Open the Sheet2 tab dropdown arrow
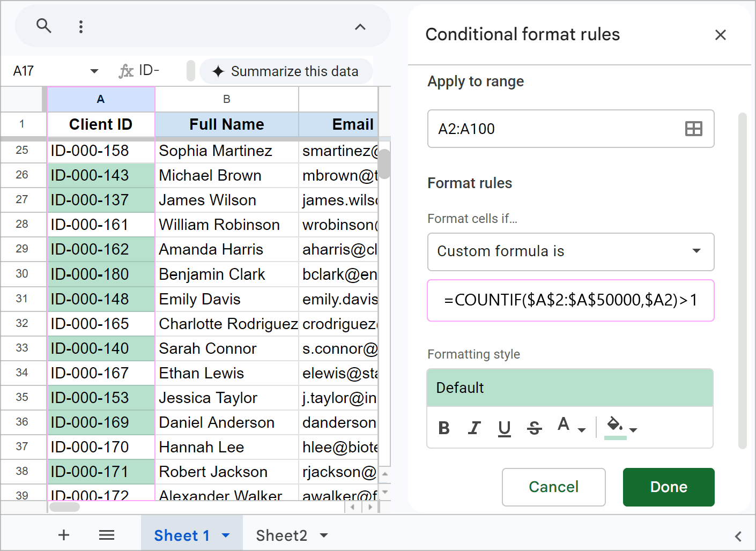756x551 pixels. [324, 535]
